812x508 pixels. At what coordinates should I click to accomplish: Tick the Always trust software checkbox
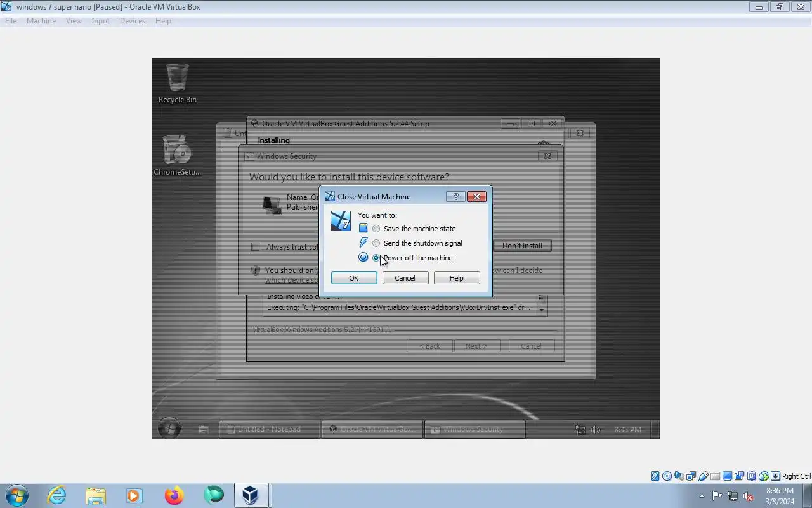click(256, 247)
